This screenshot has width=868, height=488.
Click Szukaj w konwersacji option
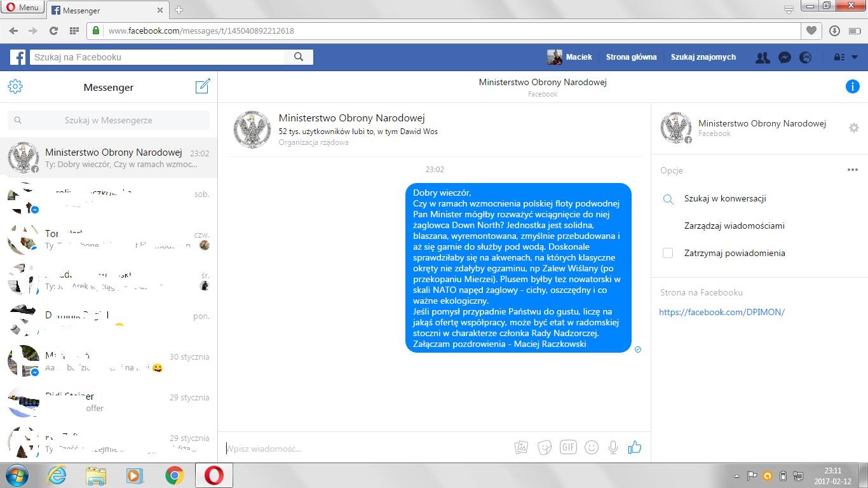(x=725, y=198)
